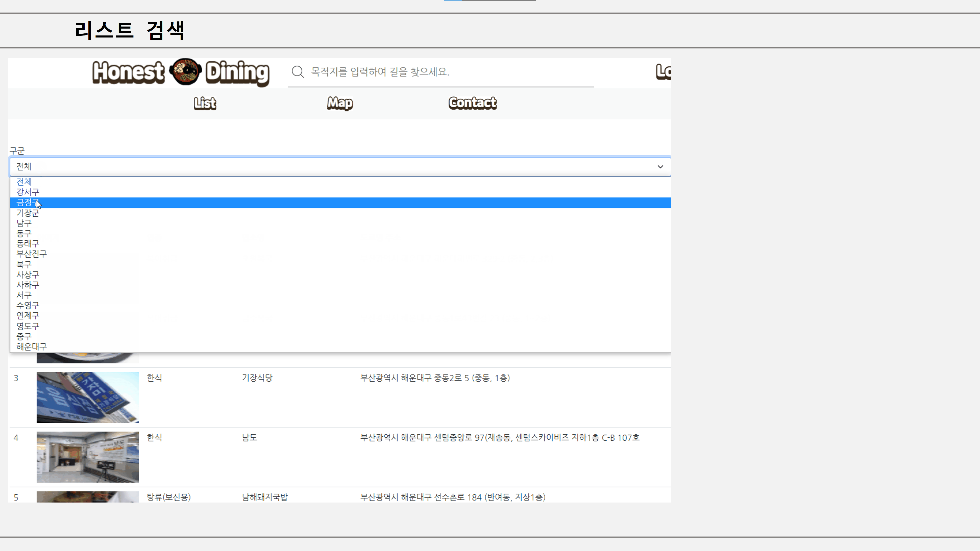
Task: Select 부산진구 district option
Action: click(x=31, y=254)
